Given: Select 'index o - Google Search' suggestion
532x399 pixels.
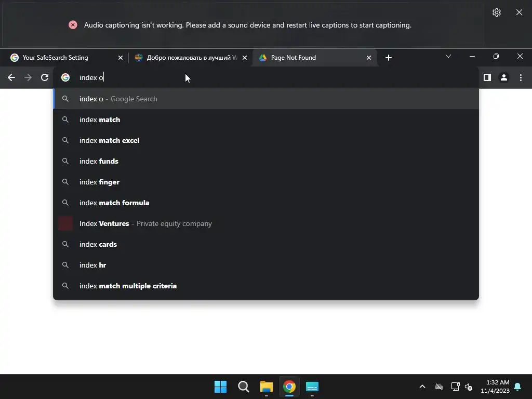Looking at the screenshot, I should click(266, 99).
